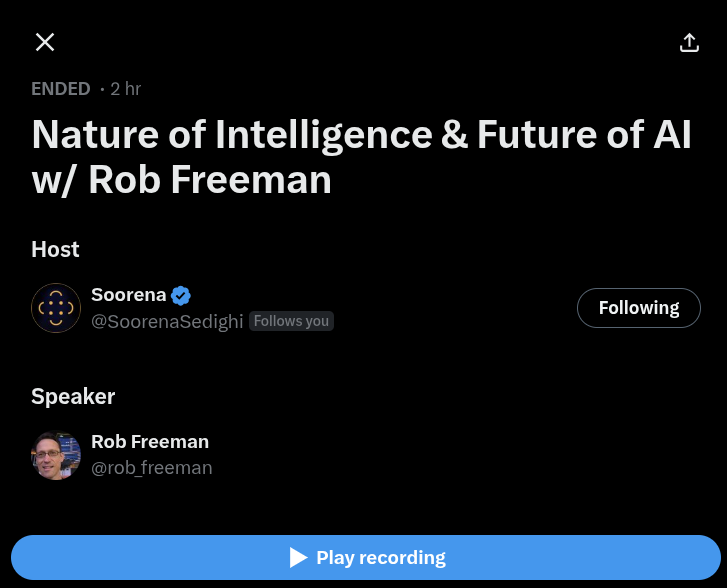
Task: Open Soorena's host profile picture
Action: click(x=56, y=308)
